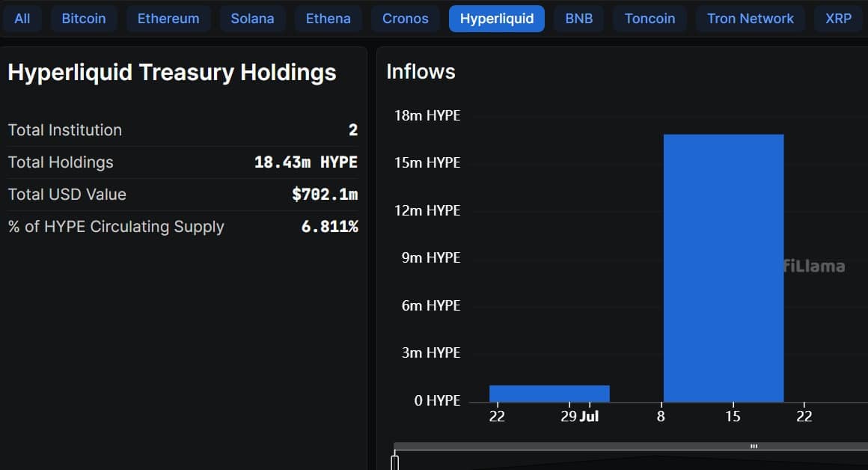The height and width of the screenshot is (470, 868).
Task: Switch to the XRP tab
Action: click(838, 19)
